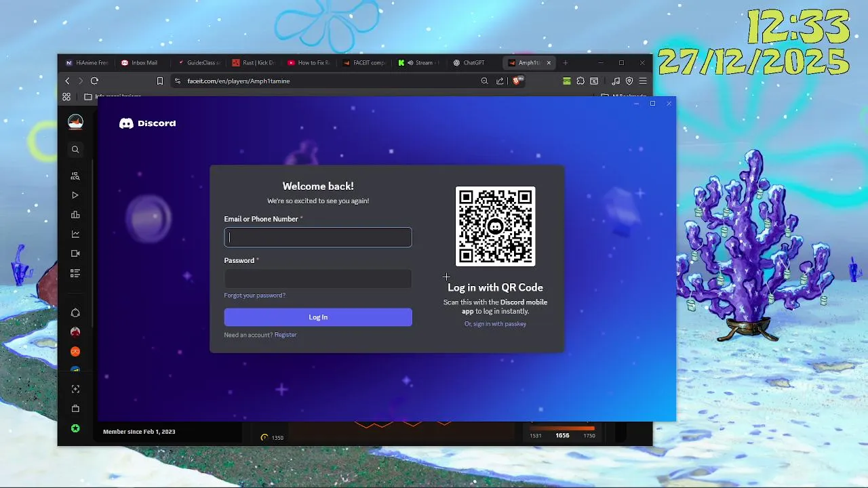Click the Password input field
Screen dimensions: 868x488
click(318, 279)
